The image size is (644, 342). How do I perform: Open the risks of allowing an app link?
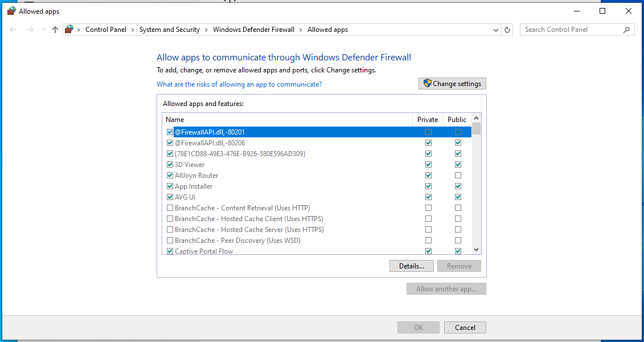[x=239, y=84]
